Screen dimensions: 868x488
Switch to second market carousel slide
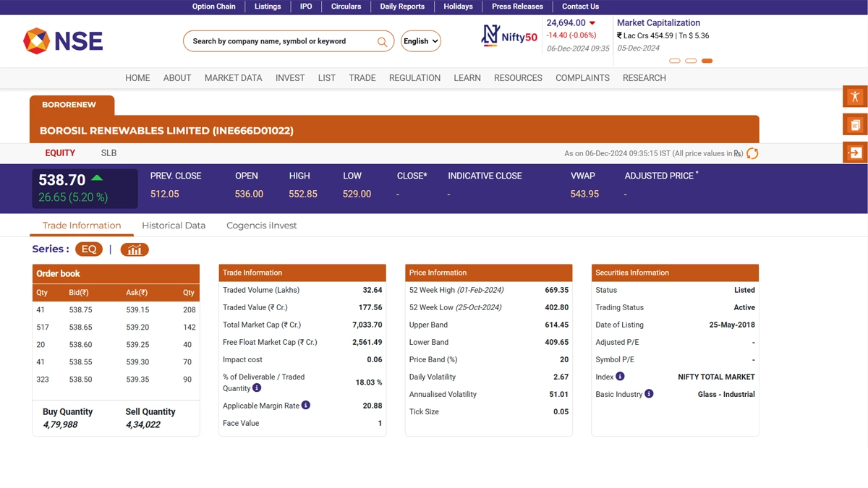click(691, 61)
